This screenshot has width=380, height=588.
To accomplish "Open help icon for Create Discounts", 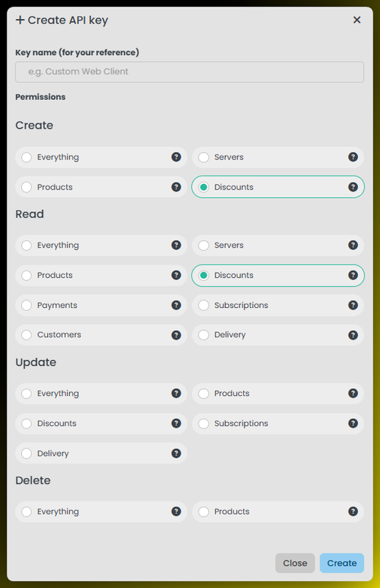I will (353, 187).
